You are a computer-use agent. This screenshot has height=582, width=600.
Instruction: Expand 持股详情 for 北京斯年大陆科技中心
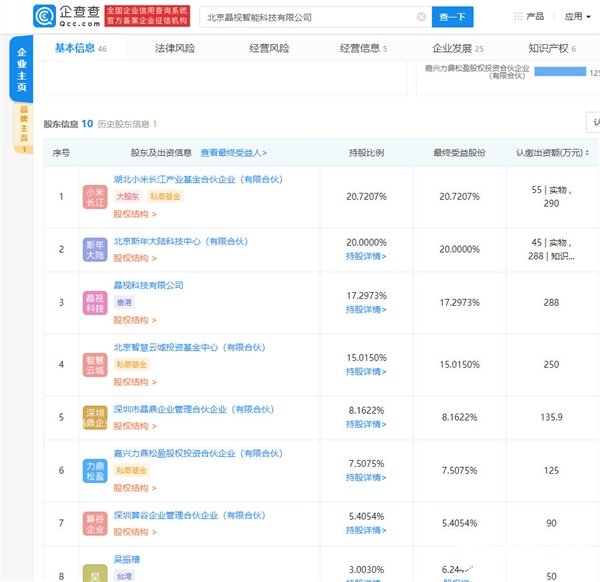tap(366, 256)
